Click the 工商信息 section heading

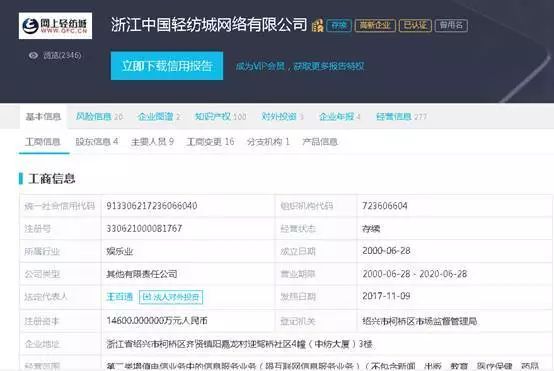[52, 178]
